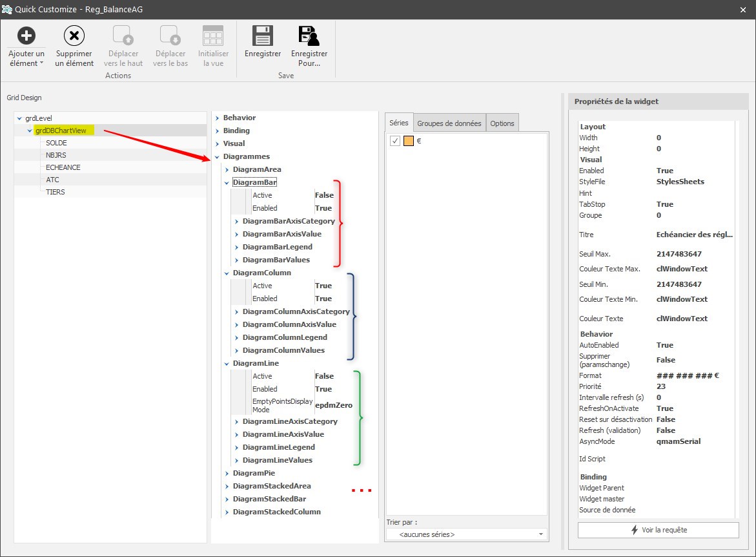Collapse the DiagramBar node
The width and height of the screenshot is (756, 557).
pos(227,183)
